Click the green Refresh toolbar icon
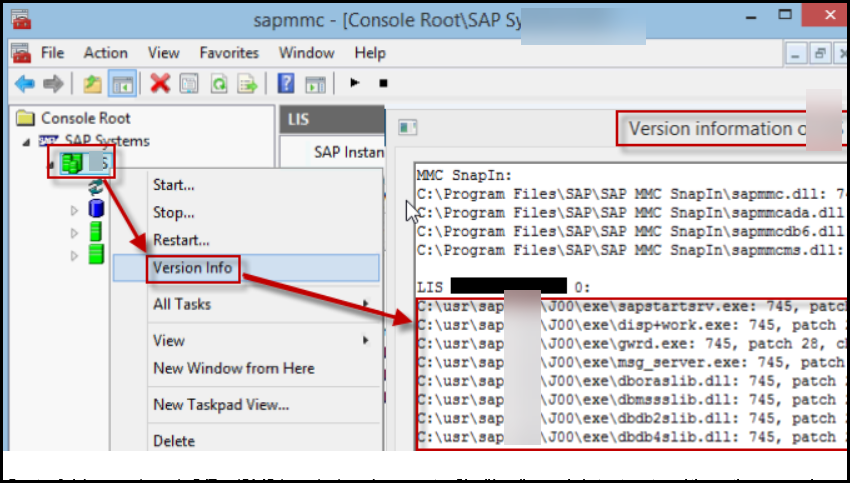 (x=218, y=84)
